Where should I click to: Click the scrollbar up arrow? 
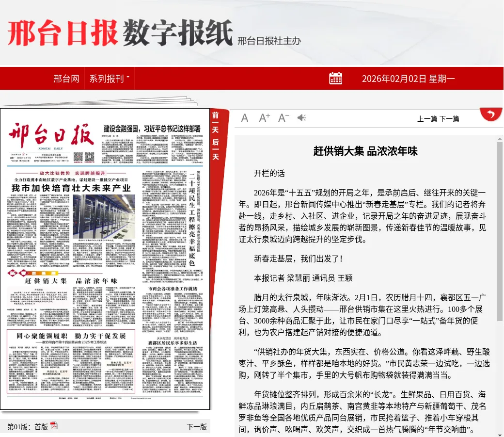coord(500,139)
